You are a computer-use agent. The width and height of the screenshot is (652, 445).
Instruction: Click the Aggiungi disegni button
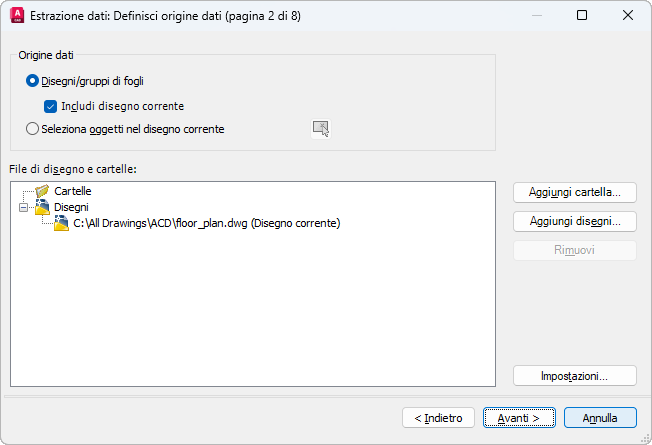click(x=574, y=221)
